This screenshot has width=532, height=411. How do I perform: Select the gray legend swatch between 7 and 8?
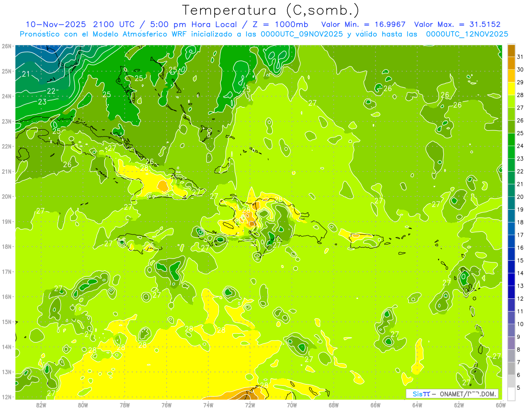511,356
